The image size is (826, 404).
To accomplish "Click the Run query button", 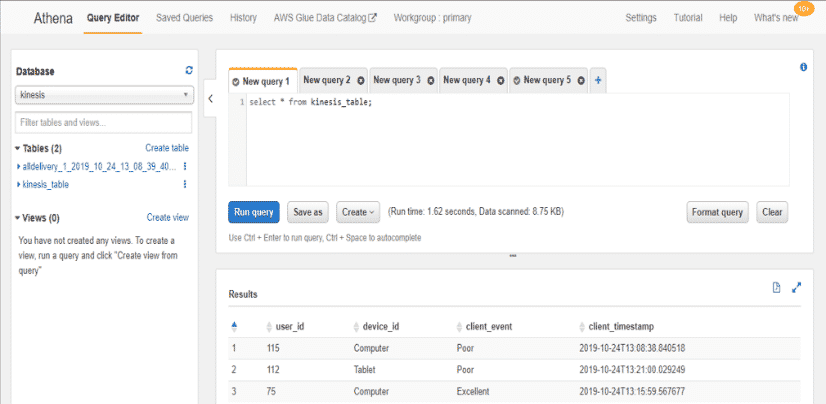I will [x=254, y=212].
